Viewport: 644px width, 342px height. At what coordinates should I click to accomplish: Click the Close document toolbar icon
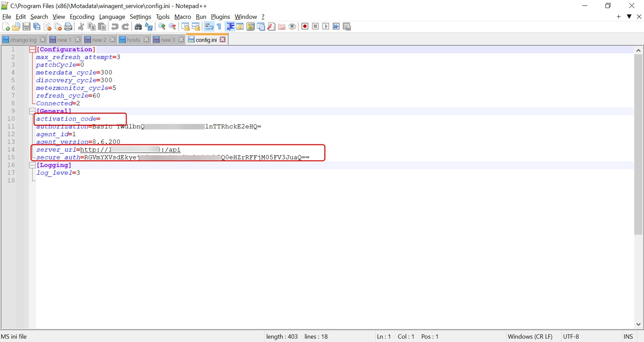tap(47, 27)
